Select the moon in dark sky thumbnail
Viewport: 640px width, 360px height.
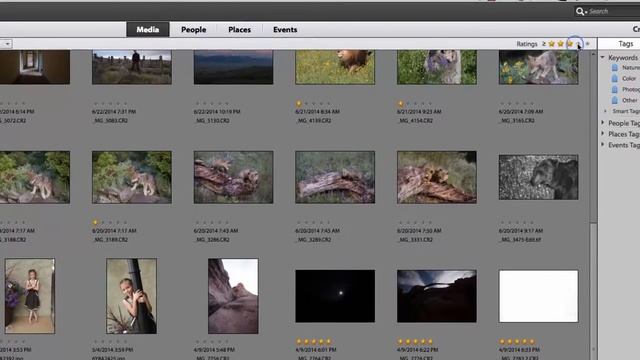click(x=335, y=296)
